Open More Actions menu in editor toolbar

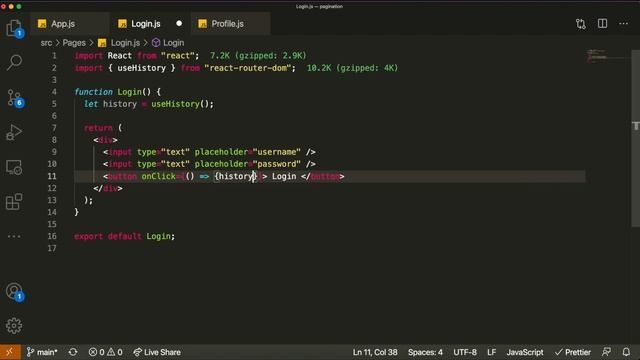624,24
